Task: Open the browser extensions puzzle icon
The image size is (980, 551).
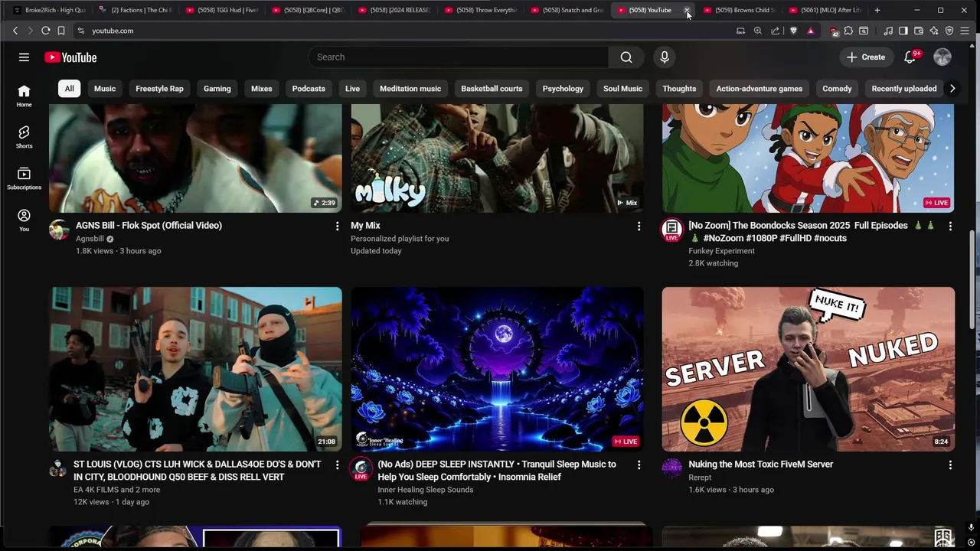Action: (848, 31)
